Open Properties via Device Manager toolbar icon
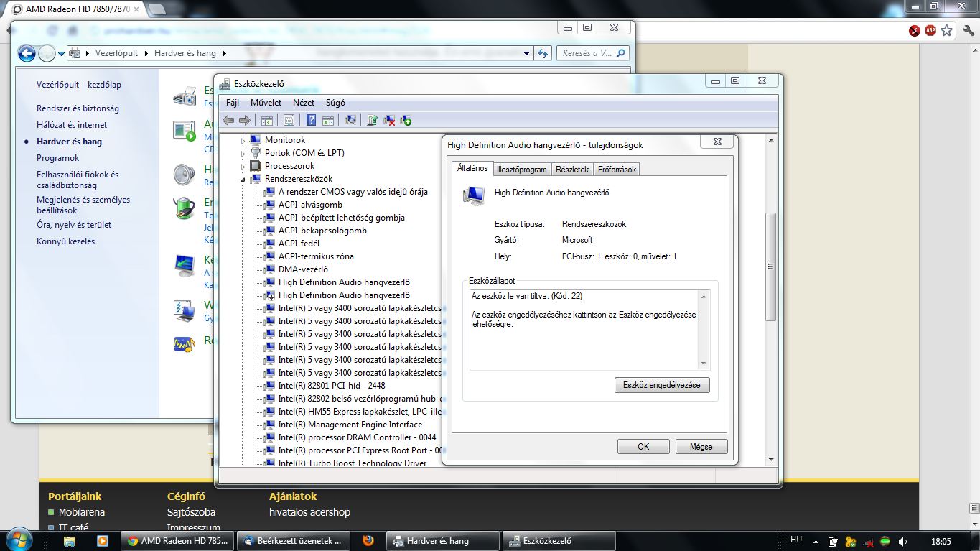The height and width of the screenshot is (551, 980). click(x=289, y=121)
